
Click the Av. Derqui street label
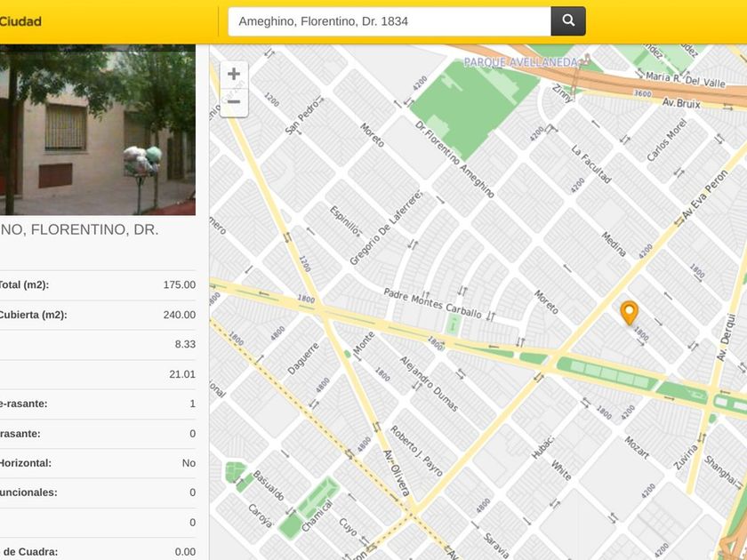coord(724,337)
